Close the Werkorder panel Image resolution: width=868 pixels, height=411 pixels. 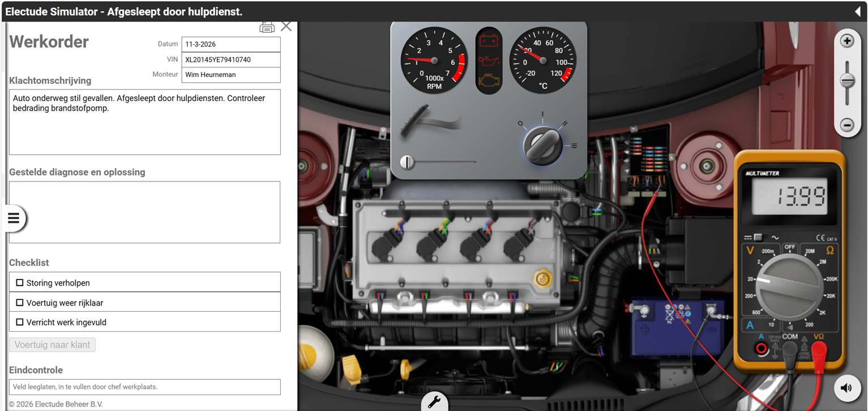(x=287, y=26)
